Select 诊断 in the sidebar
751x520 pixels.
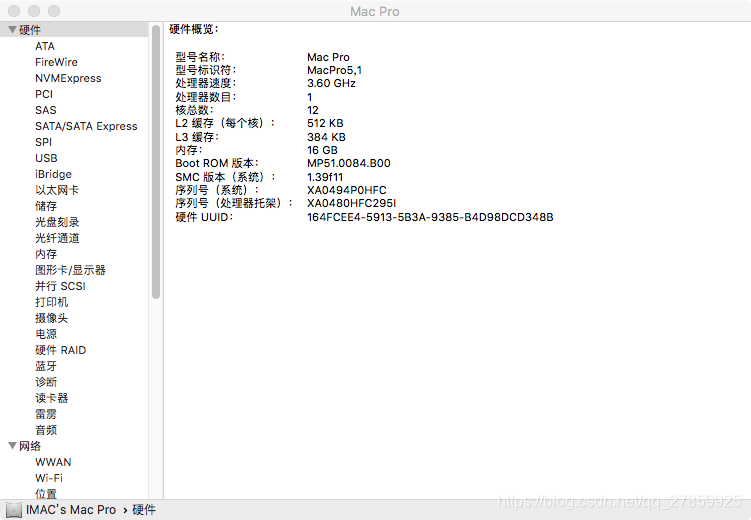[46, 382]
